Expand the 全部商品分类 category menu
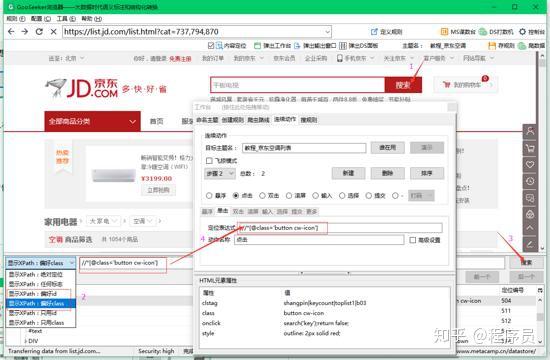Image resolution: width=550 pixels, height=360 pixels. coord(92,121)
